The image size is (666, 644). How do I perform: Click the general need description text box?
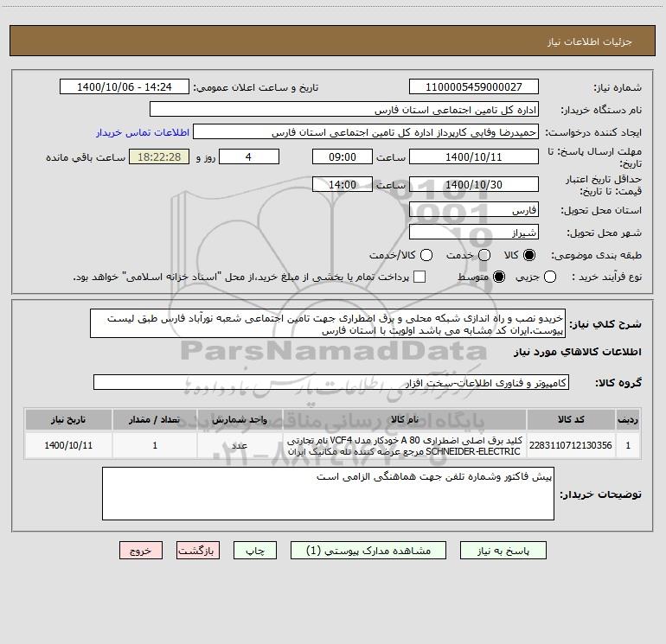[328, 324]
